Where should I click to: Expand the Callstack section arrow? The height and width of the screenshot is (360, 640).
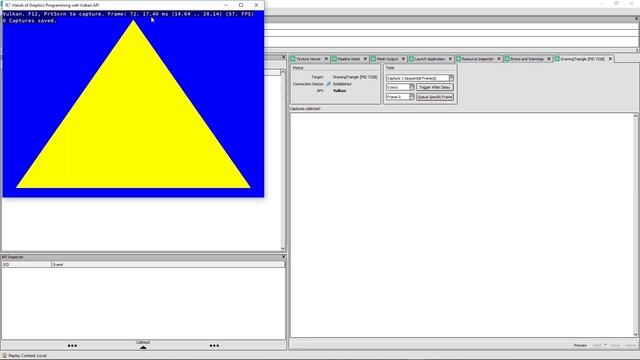[143, 347]
